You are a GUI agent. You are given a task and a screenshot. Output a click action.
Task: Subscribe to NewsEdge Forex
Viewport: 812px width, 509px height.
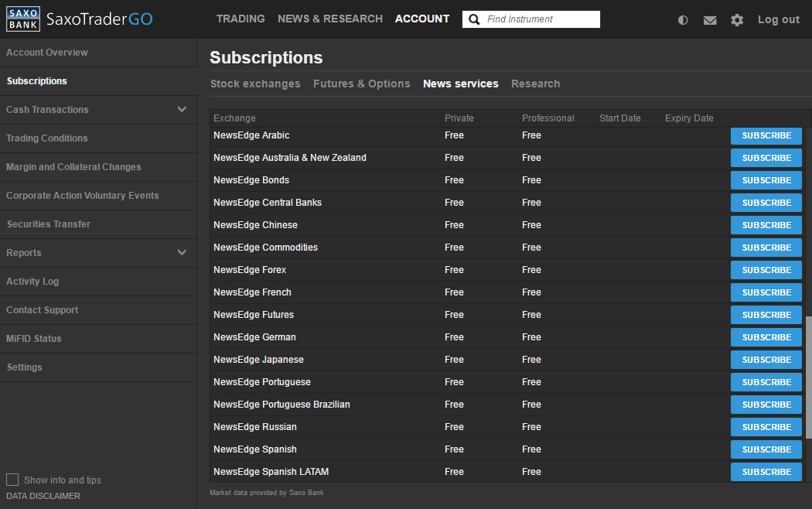[x=766, y=270]
